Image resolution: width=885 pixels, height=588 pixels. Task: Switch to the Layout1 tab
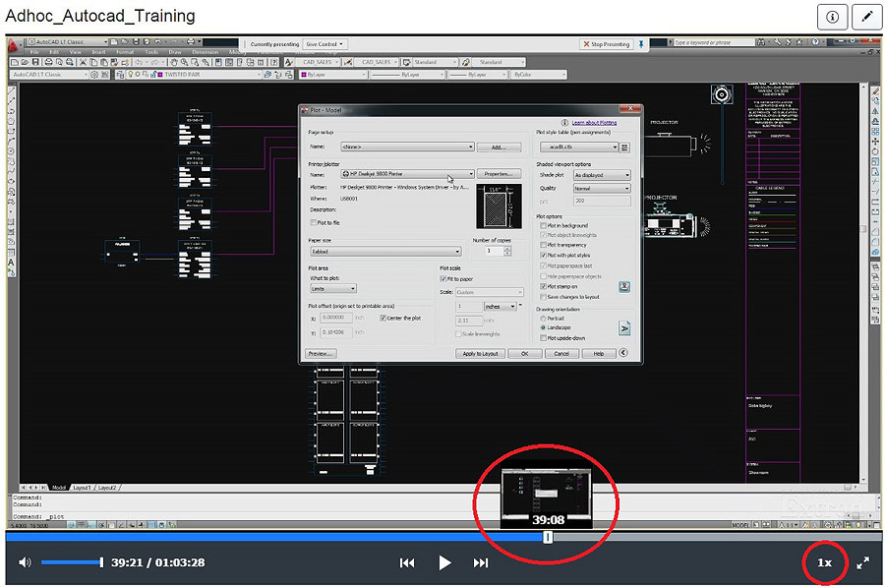click(82, 487)
